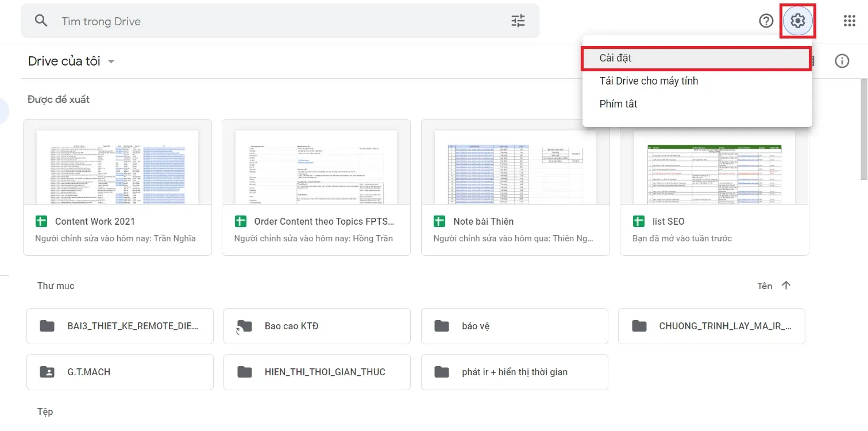Open search filter options icon
Screen dimensions: 868x431
pos(518,21)
